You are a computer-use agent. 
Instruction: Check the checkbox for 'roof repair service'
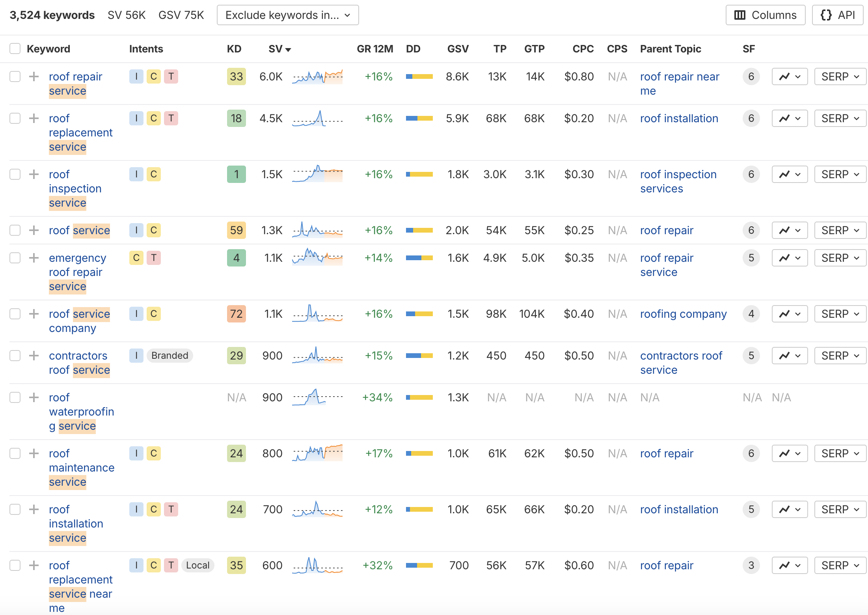pos(15,76)
